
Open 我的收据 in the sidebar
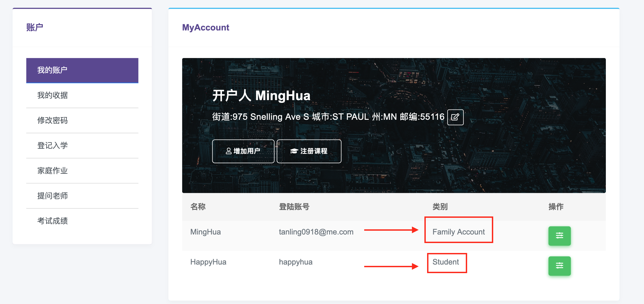click(x=82, y=95)
